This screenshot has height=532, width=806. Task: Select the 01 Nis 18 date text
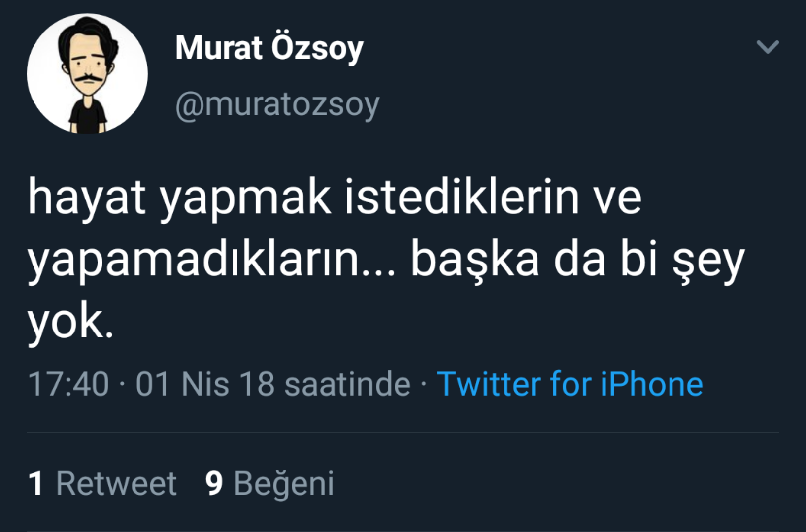(204, 384)
